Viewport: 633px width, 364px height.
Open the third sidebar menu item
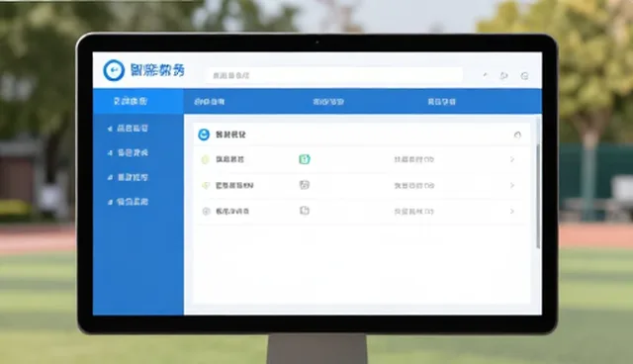click(133, 177)
